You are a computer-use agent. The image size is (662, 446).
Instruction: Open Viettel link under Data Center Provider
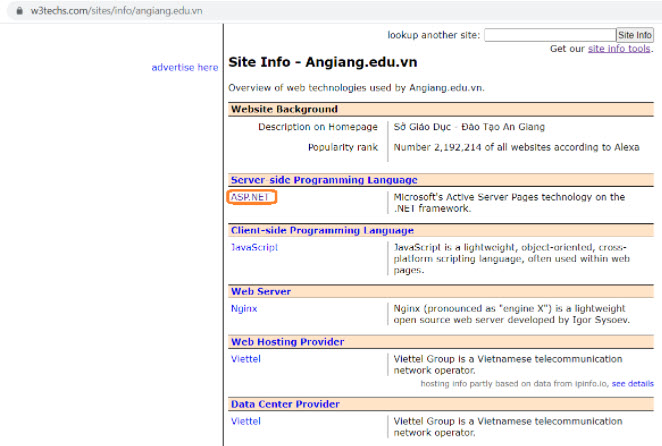[x=245, y=421]
